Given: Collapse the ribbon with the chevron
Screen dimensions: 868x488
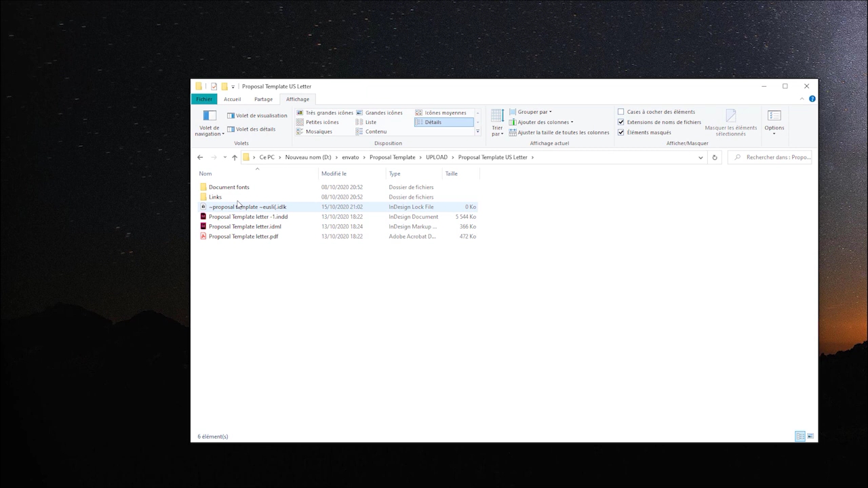Looking at the screenshot, I should 802,99.
